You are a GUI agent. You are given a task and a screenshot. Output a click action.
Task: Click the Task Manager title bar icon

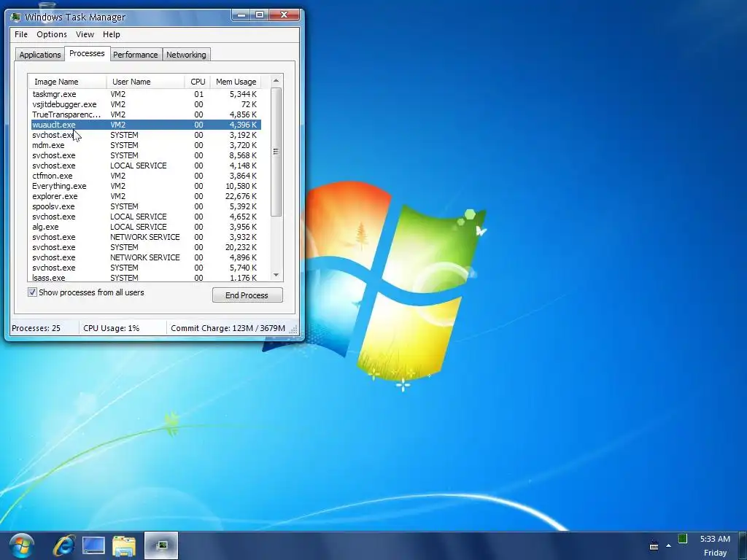tap(16, 17)
